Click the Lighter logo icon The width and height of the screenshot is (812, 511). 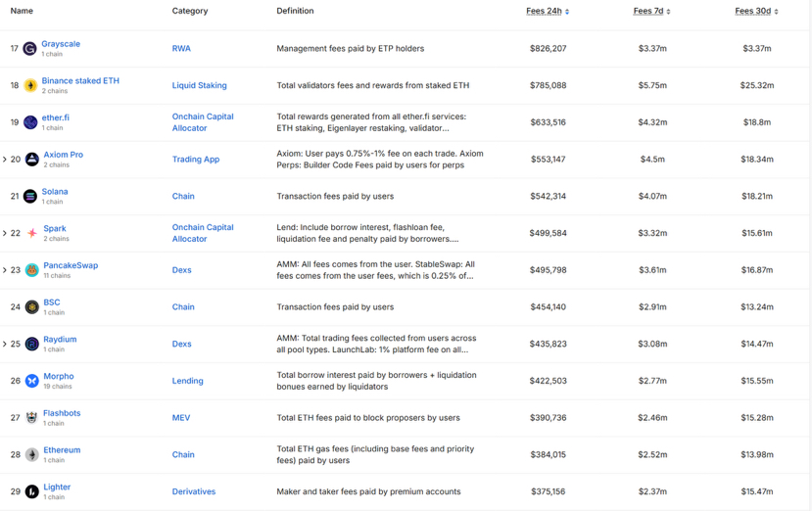(x=32, y=491)
